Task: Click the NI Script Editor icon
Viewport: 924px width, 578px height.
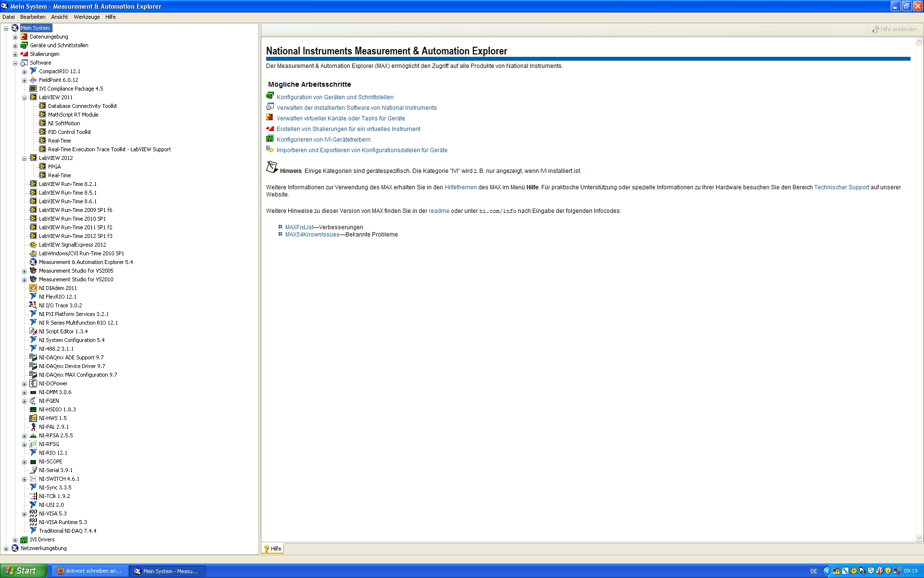Action: tap(33, 331)
